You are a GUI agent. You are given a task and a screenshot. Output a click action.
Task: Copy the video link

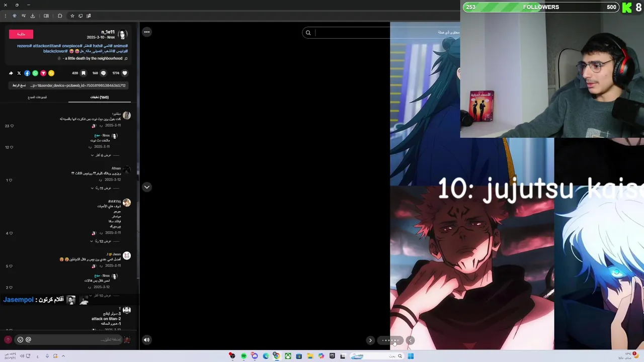coord(19,85)
